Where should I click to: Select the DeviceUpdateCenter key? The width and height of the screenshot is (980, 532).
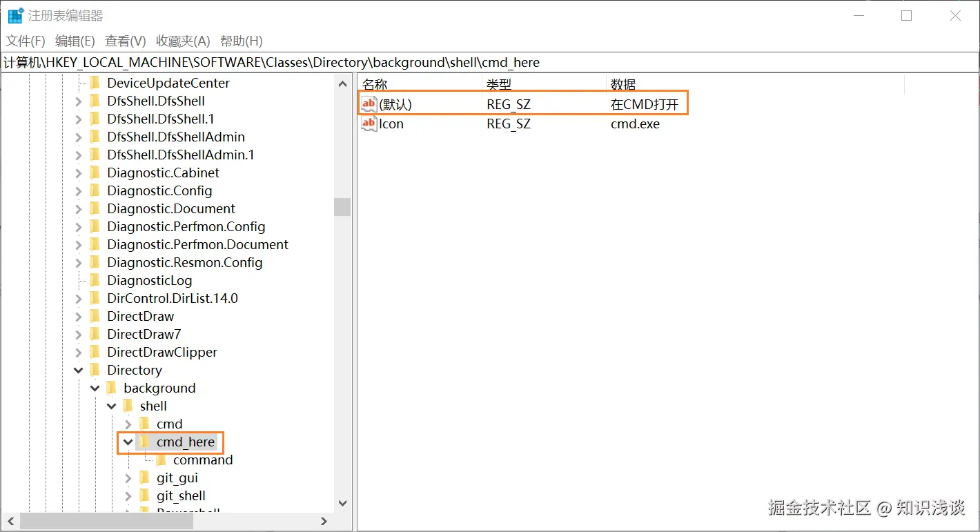point(168,83)
